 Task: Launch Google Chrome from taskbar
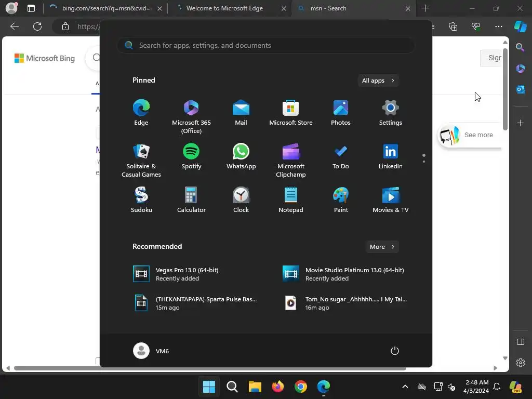pyautogui.click(x=301, y=387)
